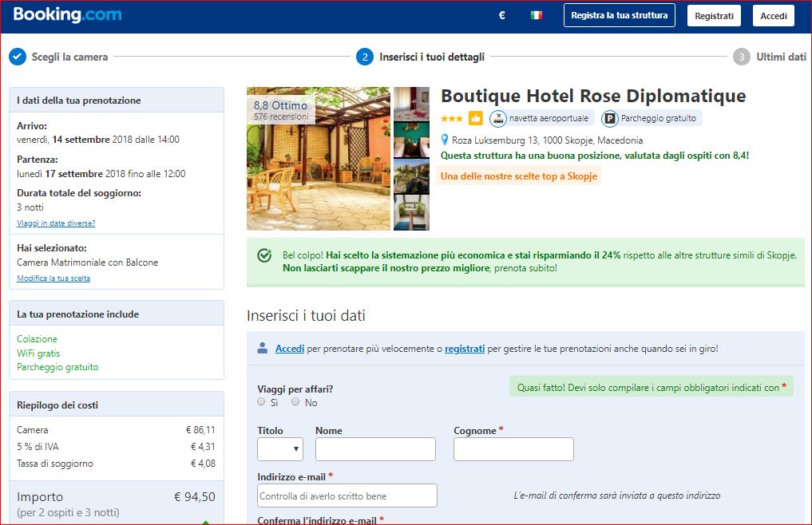This screenshot has height=525, width=812.
Task: Open the mountain view photo thumbnail
Action: click(412, 176)
